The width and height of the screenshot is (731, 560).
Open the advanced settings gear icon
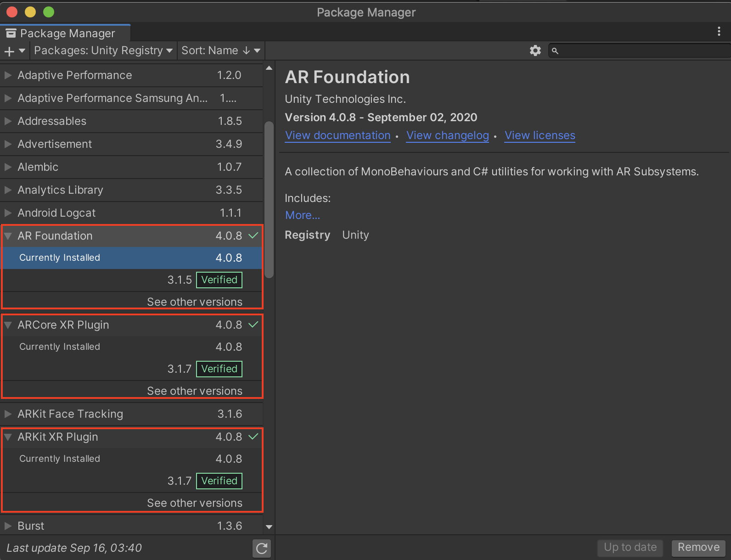pos(535,50)
